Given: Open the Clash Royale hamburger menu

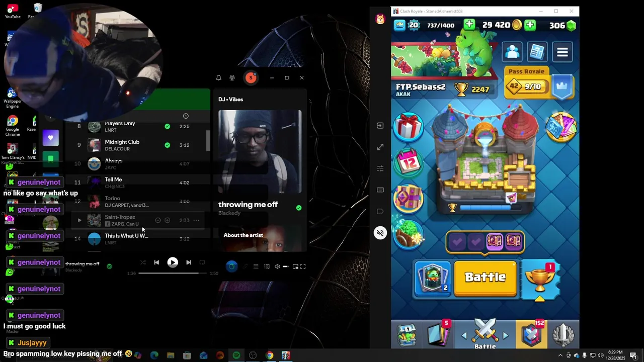Looking at the screenshot, I should pyautogui.click(x=562, y=52).
